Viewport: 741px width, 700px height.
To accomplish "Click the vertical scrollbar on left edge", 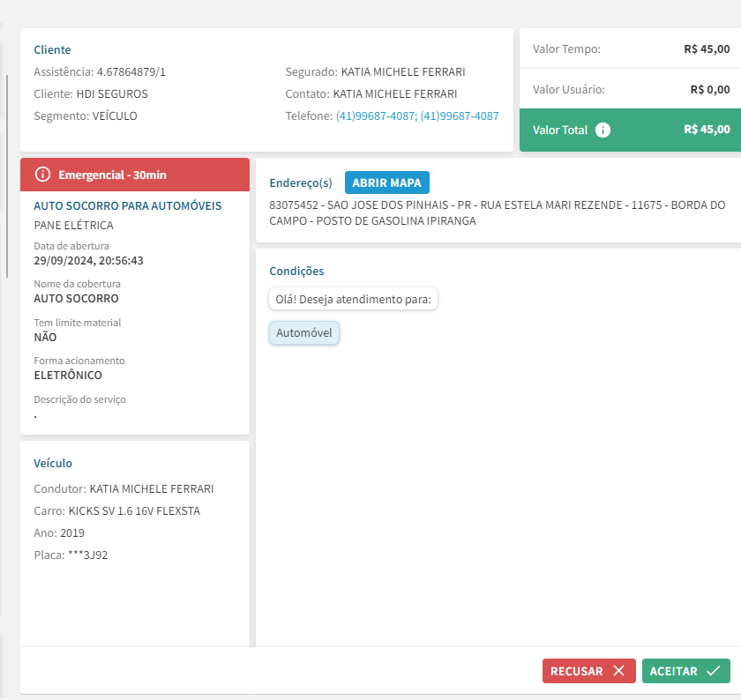I will click(8, 176).
